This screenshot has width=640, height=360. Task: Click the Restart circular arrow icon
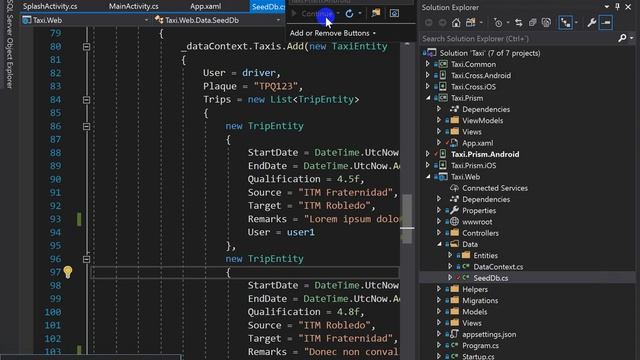click(x=349, y=13)
